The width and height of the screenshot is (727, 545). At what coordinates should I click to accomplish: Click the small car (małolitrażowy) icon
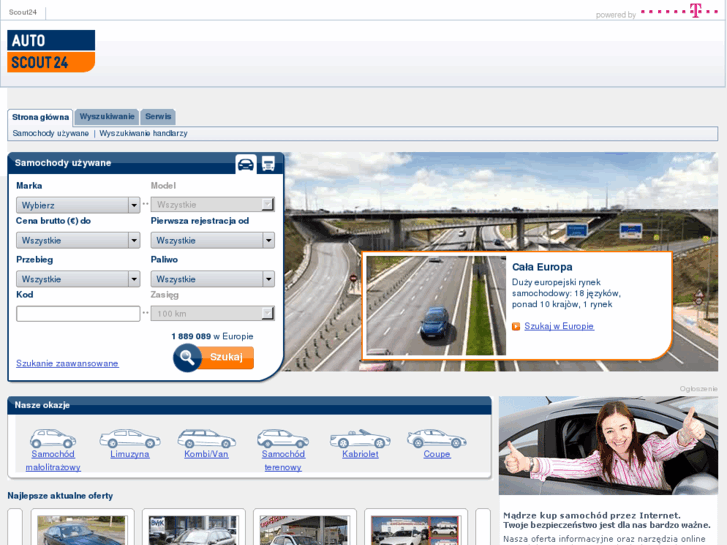(53, 438)
